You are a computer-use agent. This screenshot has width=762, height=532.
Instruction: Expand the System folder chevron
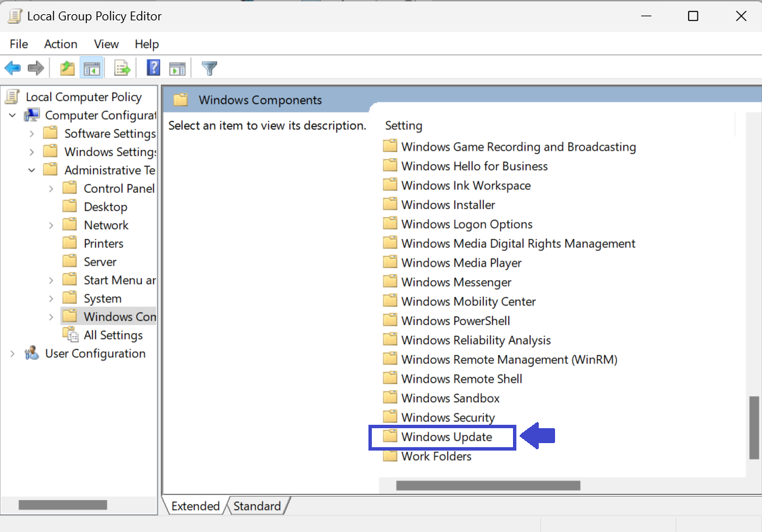[x=51, y=299]
